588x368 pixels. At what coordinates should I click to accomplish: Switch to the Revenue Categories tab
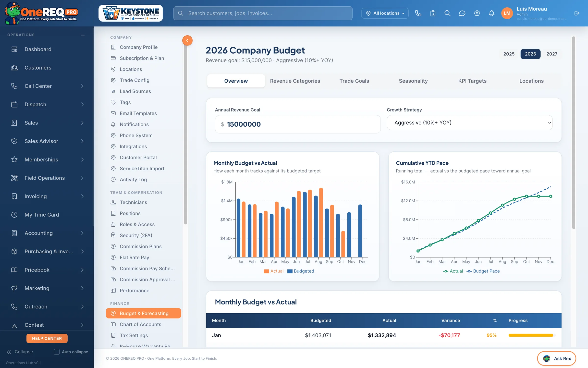pos(295,81)
